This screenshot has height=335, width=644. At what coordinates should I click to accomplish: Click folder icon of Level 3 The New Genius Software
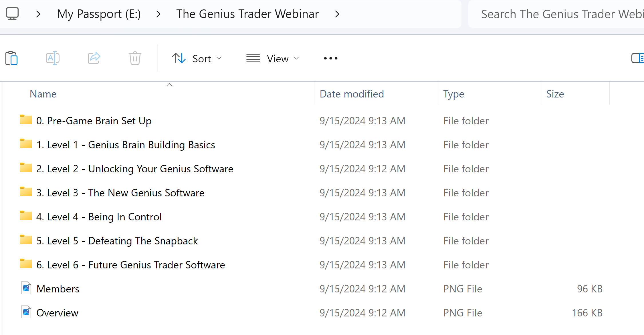pos(26,192)
